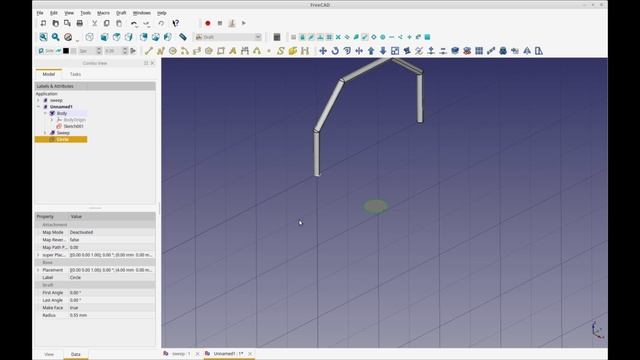
Task: Select the Draft Rotate tool
Action: point(335,51)
